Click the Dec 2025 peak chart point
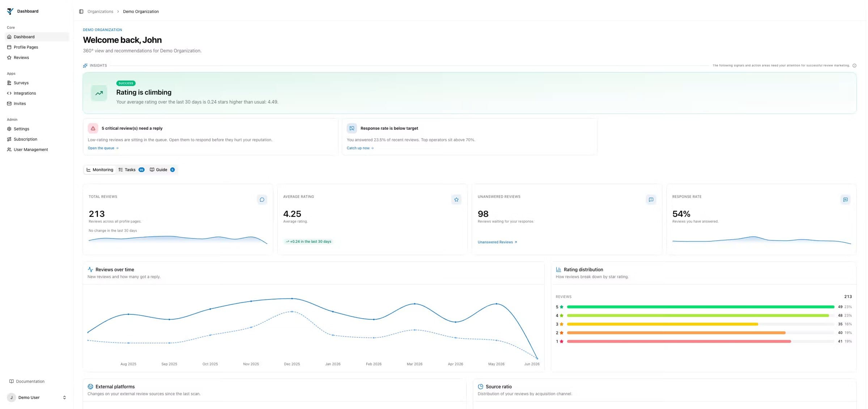This screenshot has height=409, width=868. [x=292, y=299]
